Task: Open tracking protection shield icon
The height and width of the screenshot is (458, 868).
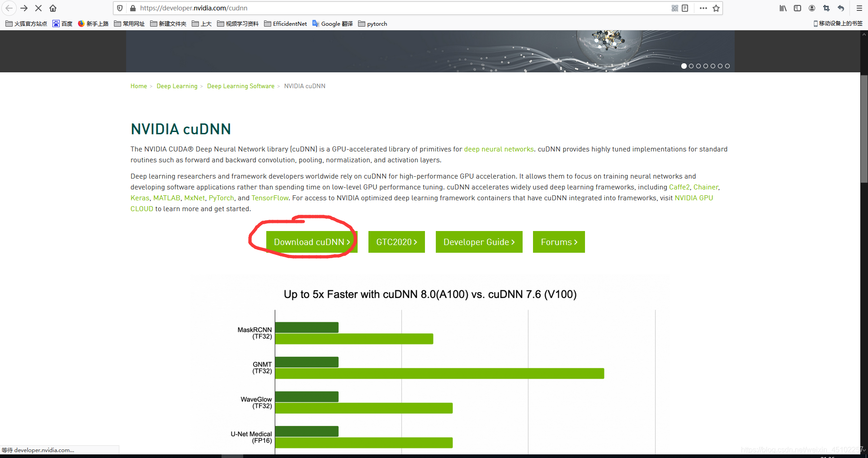Action: pos(120,8)
